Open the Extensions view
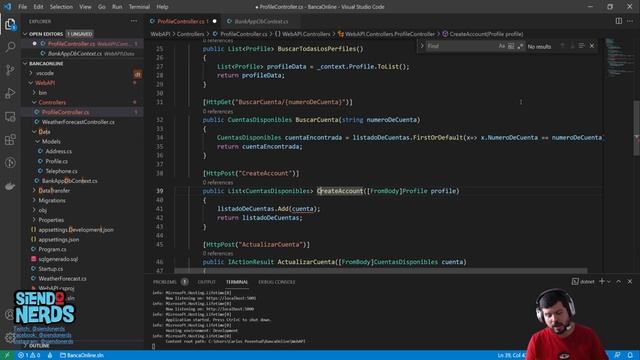The image size is (640, 360). pyautogui.click(x=10, y=140)
